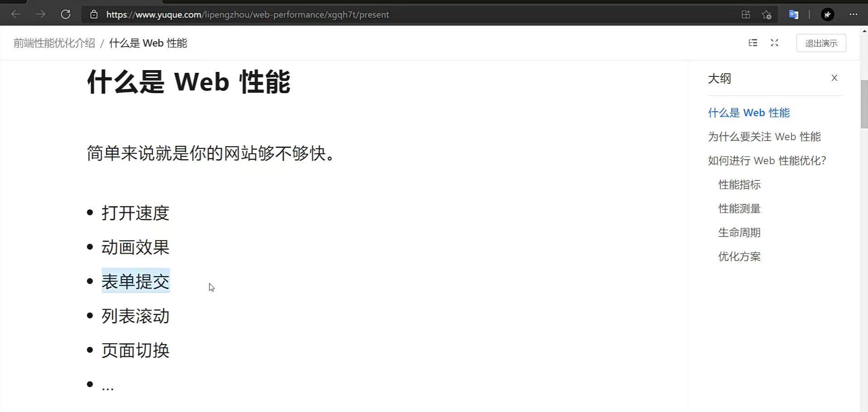Open browser settings ellipsis menu
This screenshot has height=412, width=868.
(853, 14)
